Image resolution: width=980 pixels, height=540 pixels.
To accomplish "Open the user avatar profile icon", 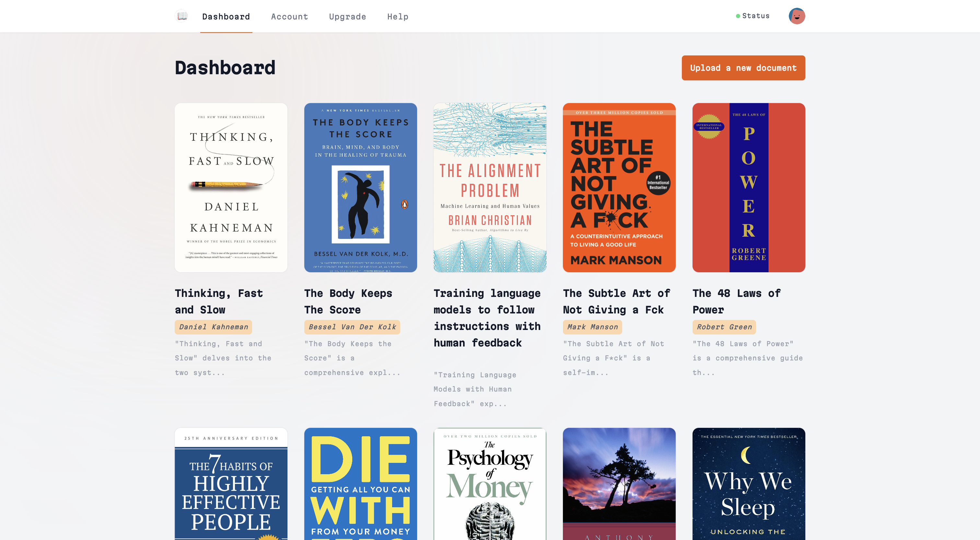I will (797, 16).
